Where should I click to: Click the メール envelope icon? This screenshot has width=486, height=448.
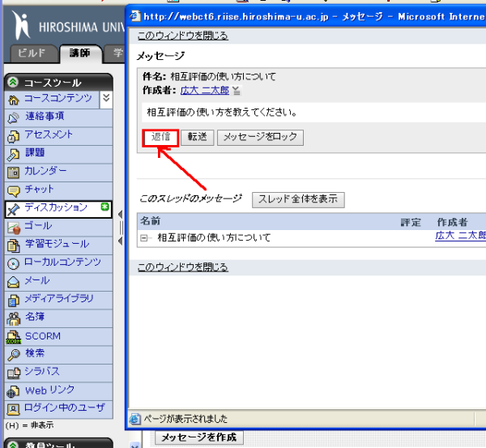click(13, 282)
